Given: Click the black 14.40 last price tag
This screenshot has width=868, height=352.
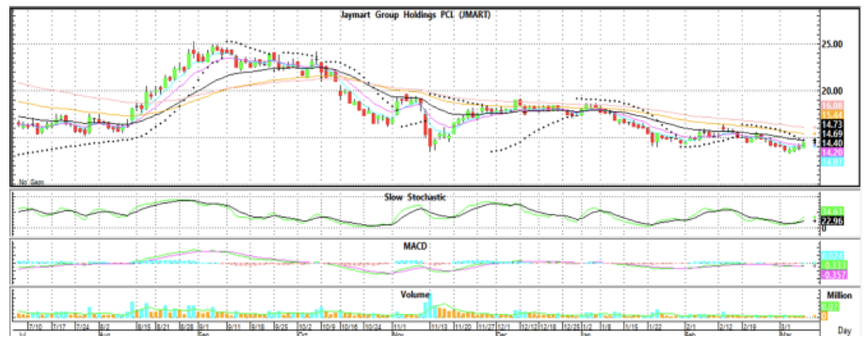Looking at the screenshot, I should 832,142.
